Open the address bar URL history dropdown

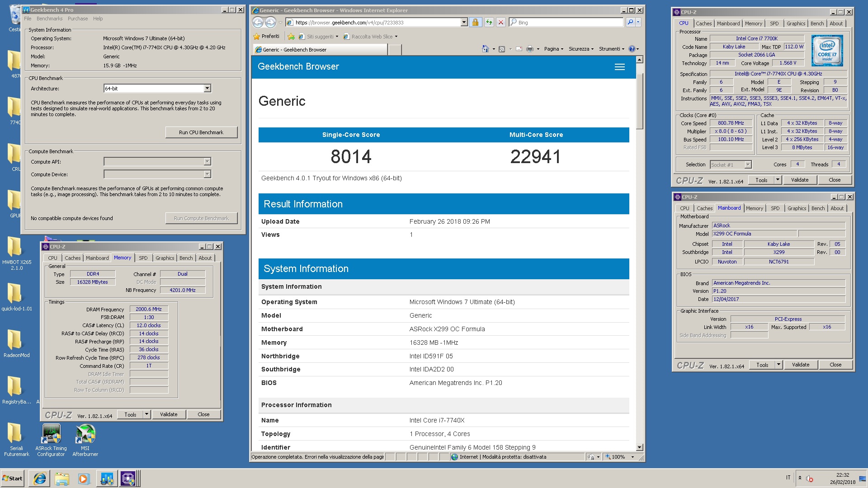[464, 22]
